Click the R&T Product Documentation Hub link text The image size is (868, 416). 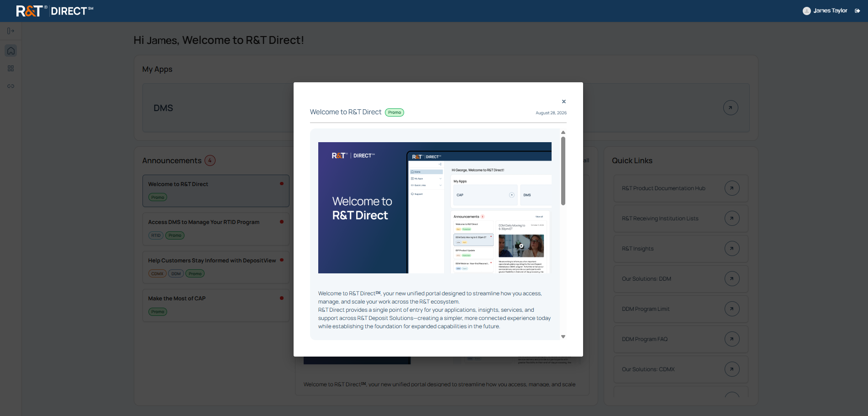[663, 188]
